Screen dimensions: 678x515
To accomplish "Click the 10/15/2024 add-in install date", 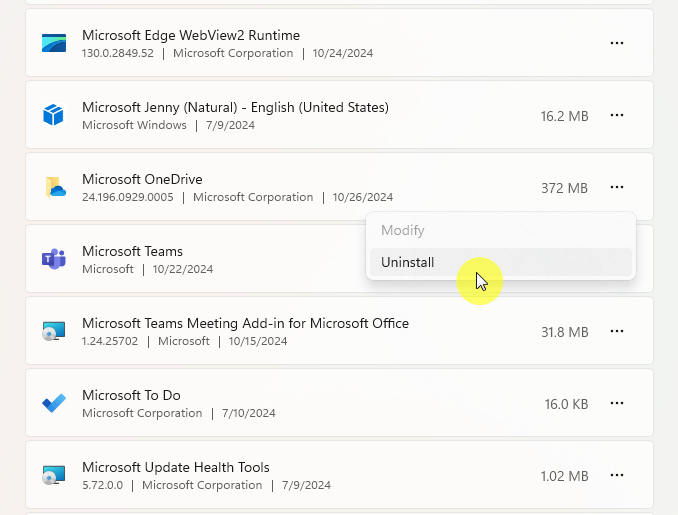I will point(258,341).
